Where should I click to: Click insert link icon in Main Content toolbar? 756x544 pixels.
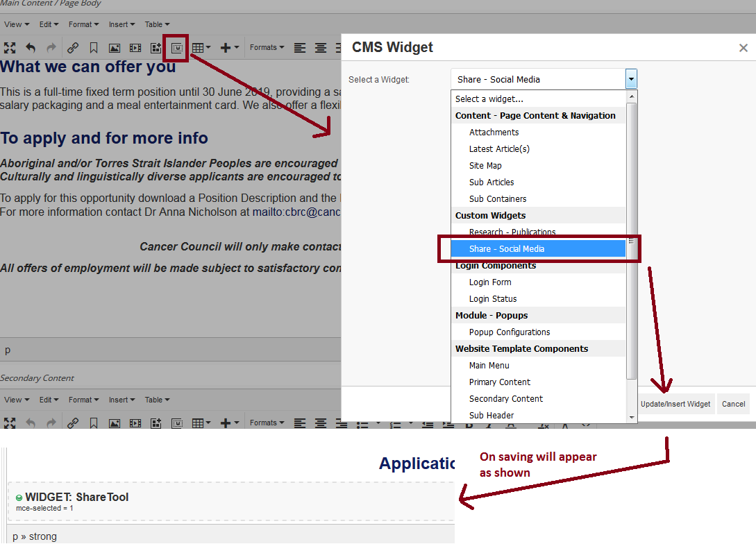click(x=73, y=48)
